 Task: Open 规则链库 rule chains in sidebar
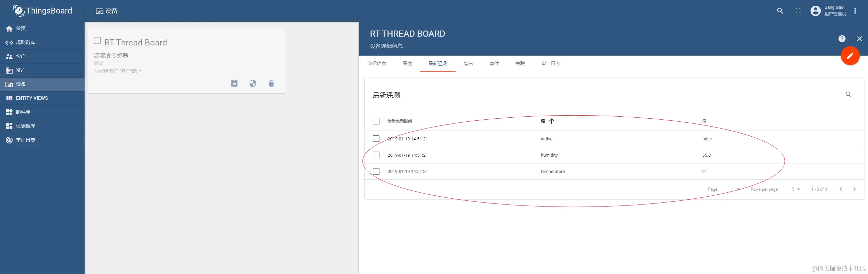click(42, 42)
